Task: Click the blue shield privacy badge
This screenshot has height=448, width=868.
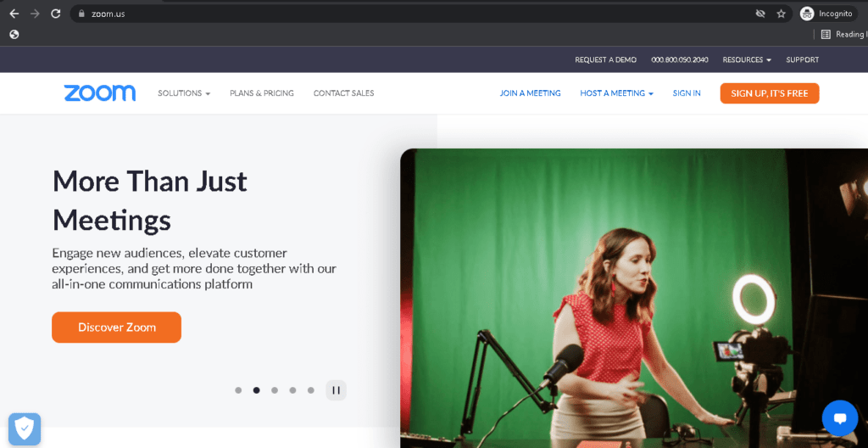Action: 25,429
